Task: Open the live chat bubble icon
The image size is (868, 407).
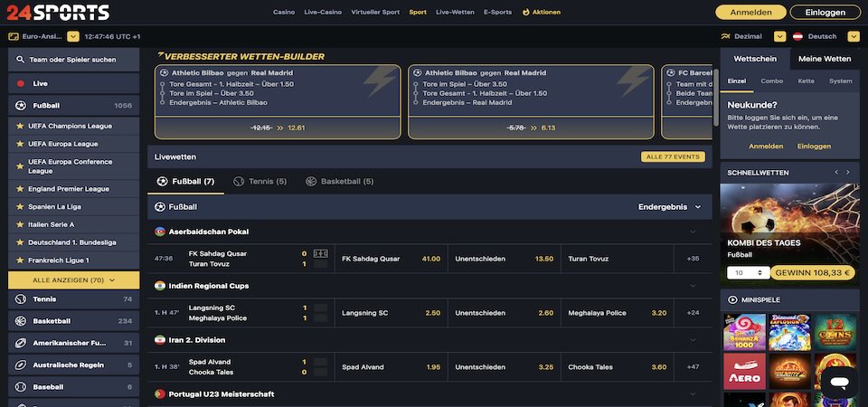Action: tap(839, 382)
